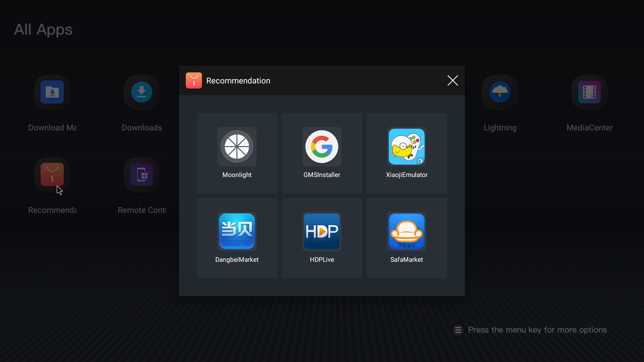
Task: Open the MediaCenter film icon
Action: click(x=589, y=92)
